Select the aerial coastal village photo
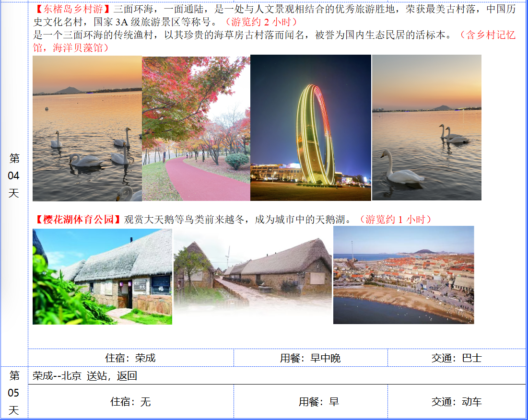The height and width of the screenshot is (420, 528). [403, 275]
